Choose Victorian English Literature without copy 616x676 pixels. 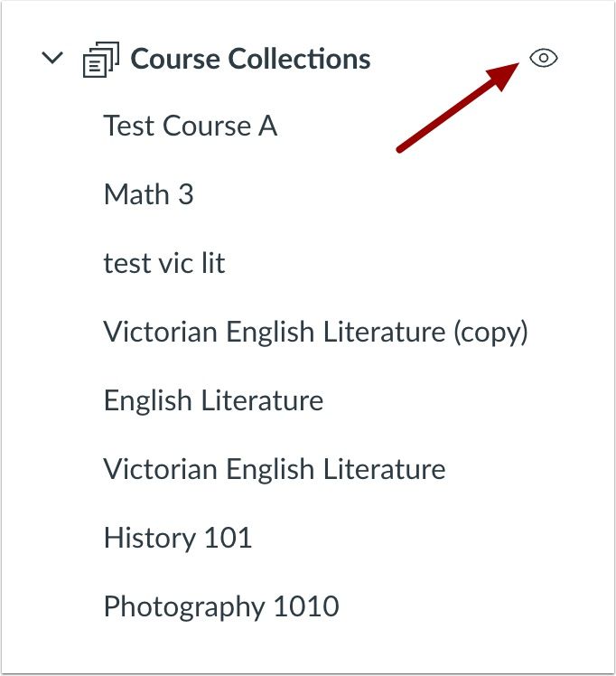click(274, 469)
